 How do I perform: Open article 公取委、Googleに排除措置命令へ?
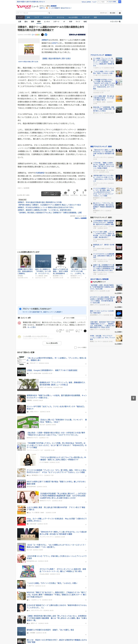pos(52,370)
